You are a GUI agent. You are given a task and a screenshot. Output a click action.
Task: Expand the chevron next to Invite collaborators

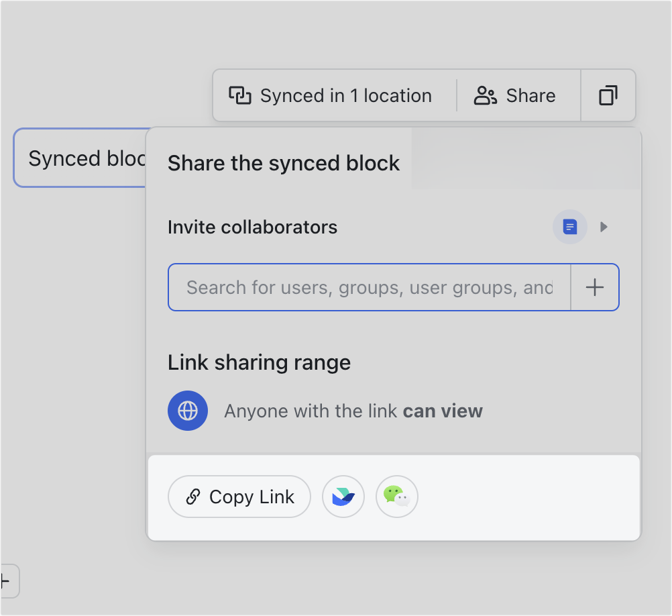click(x=604, y=227)
